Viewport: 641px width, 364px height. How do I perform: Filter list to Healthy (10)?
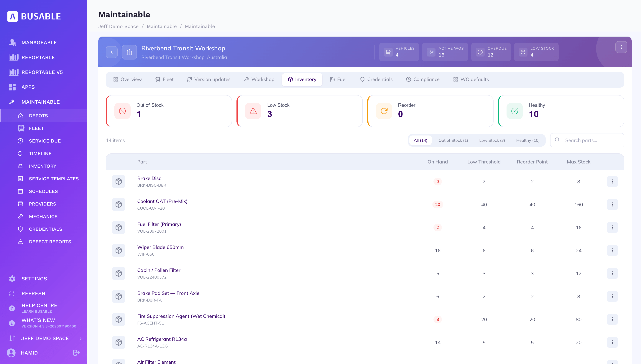coord(528,140)
